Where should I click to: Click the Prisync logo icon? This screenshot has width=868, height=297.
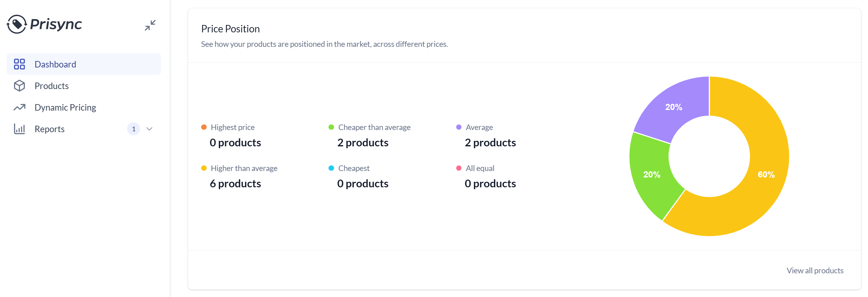coord(17,24)
